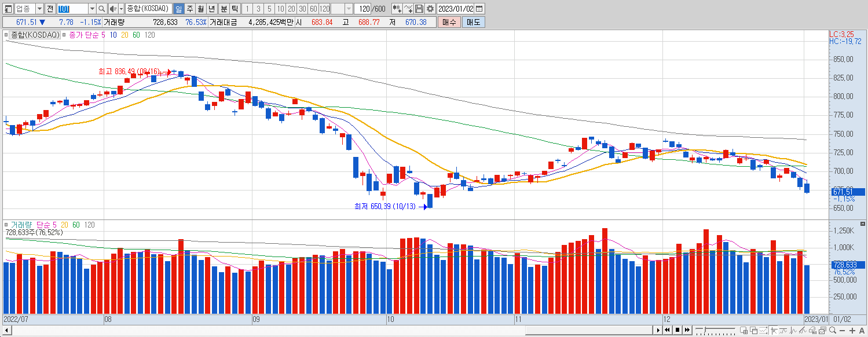Screen dimensions: 868x337
Task: Choose interval button 5 in top toolbar
Action: (269, 9)
